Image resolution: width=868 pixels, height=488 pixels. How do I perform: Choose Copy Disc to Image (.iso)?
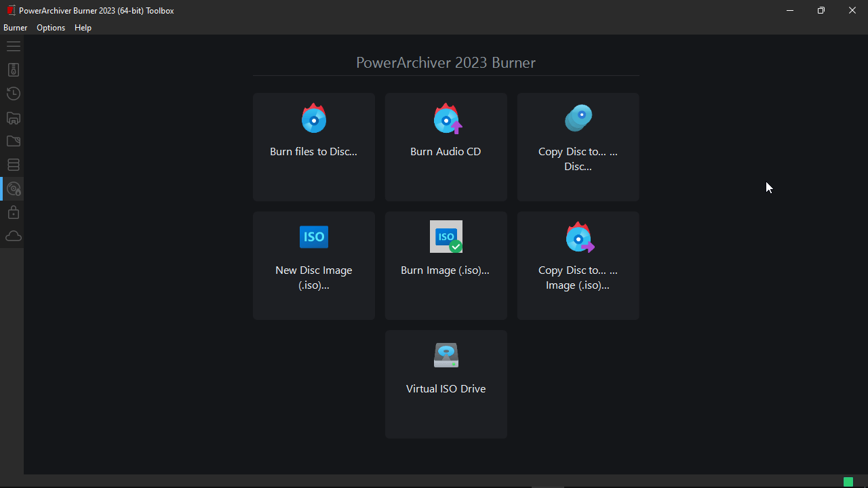click(x=578, y=266)
